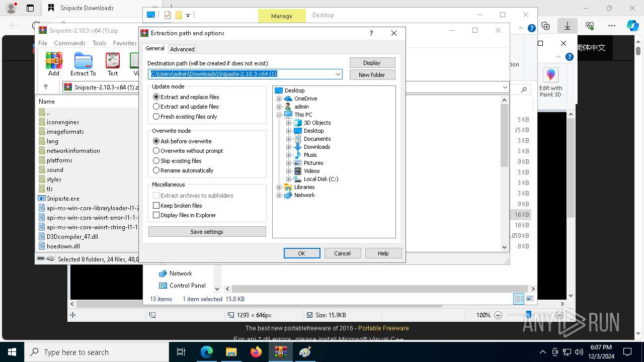Click Cancel in extraction dialog
Image resolution: width=644 pixels, height=362 pixels.
[343, 253]
